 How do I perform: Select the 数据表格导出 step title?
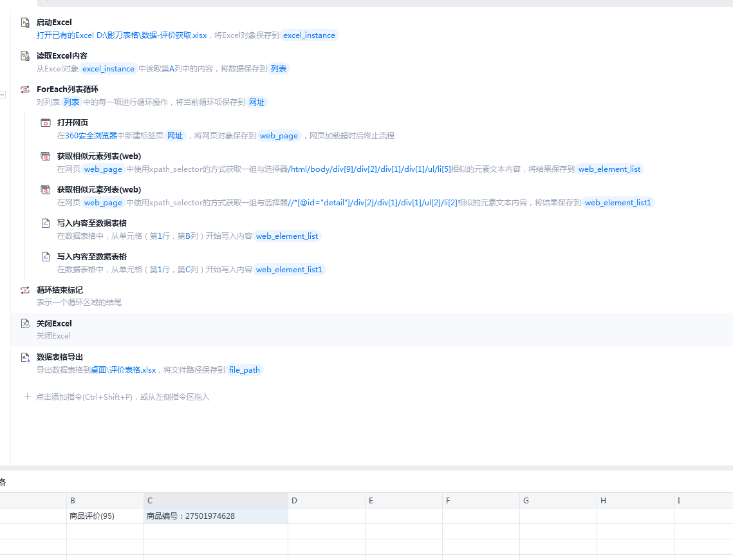pos(60,357)
